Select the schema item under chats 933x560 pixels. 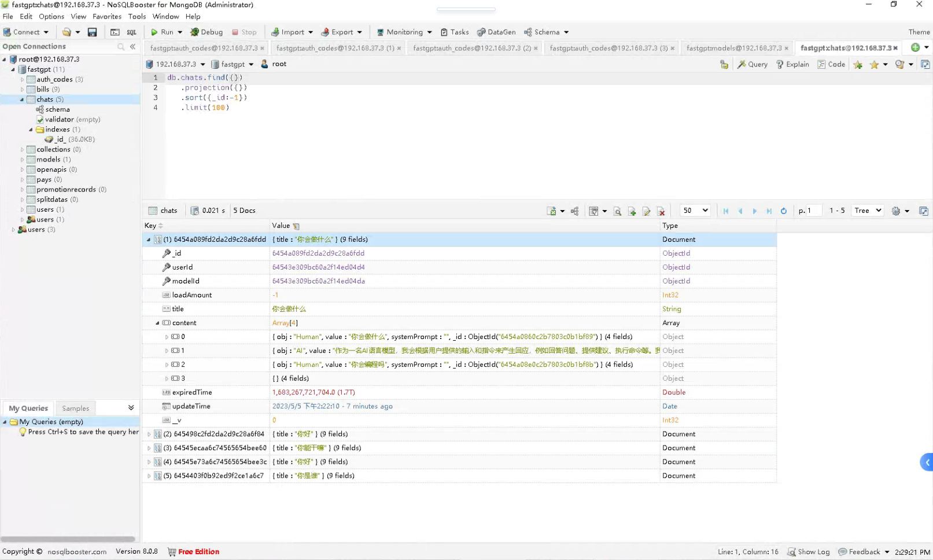pos(57,109)
